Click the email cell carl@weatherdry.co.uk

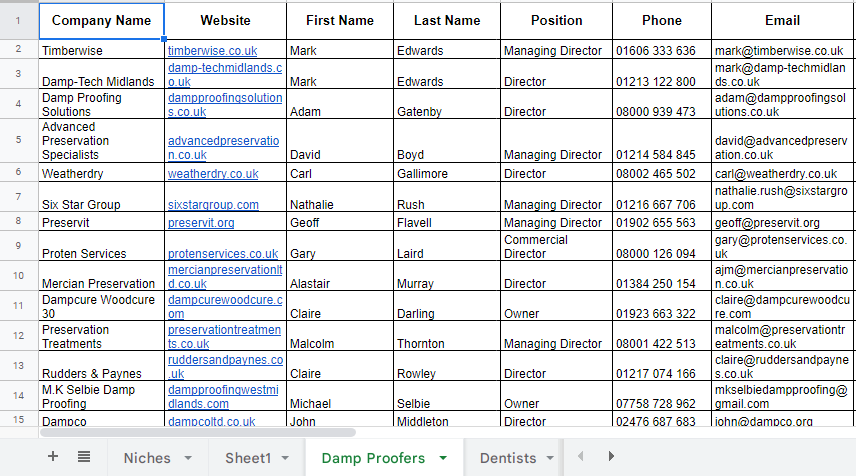(x=782, y=172)
